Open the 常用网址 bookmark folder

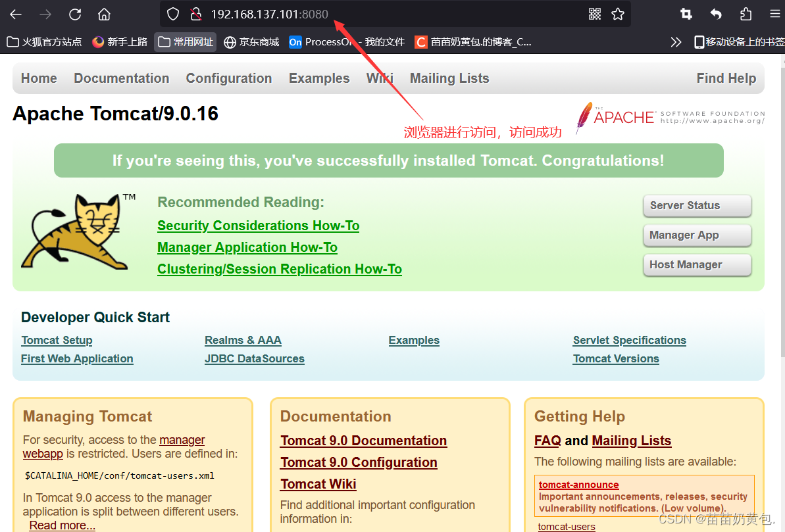[x=186, y=42]
